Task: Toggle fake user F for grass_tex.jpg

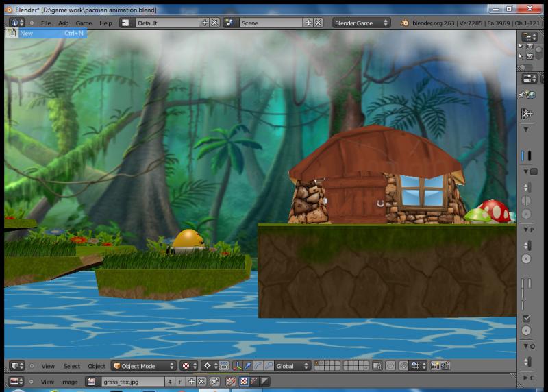Action: coord(180,382)
